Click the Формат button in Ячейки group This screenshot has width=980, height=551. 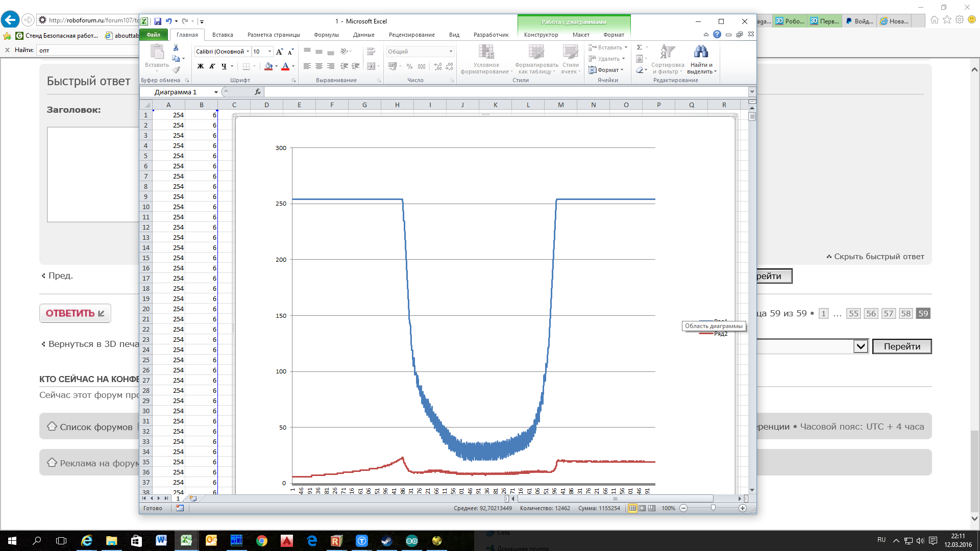(607, 70)
